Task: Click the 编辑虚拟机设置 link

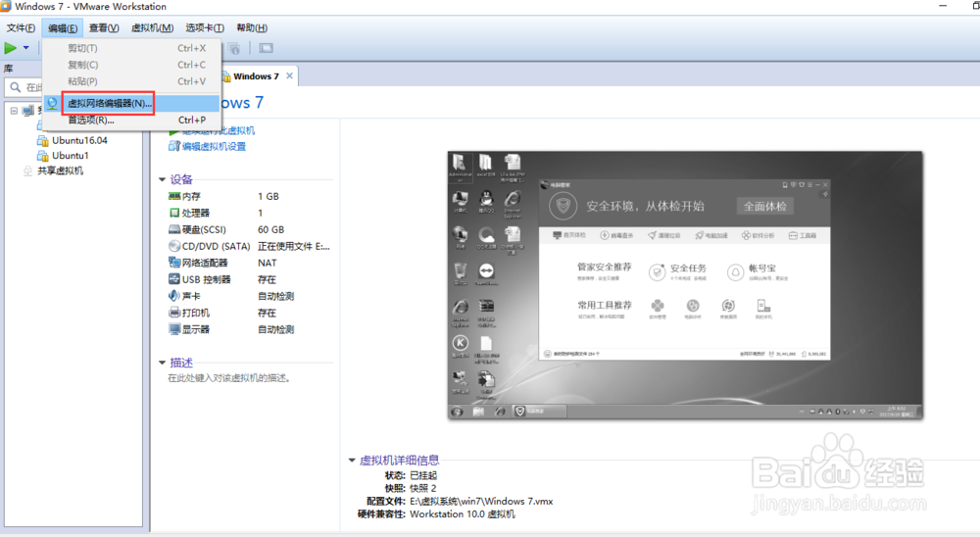Action: tap(214, 146)
